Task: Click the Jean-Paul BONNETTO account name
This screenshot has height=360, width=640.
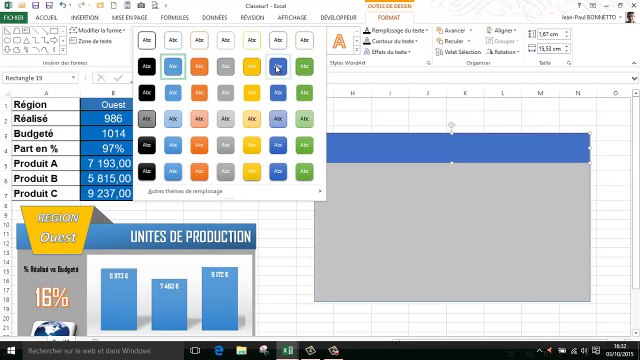Action: [x=589, y=18]
